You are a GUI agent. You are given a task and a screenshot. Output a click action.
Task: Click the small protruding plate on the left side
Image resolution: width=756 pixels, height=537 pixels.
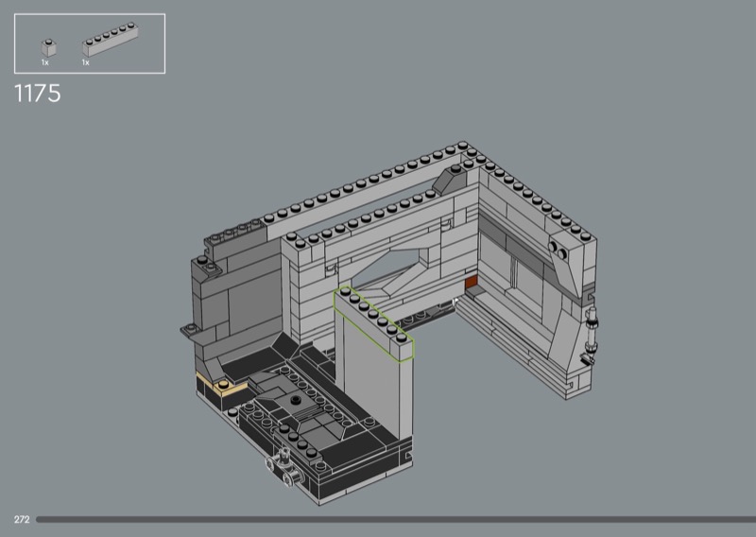pyautogui.click(x=193, y=329)
